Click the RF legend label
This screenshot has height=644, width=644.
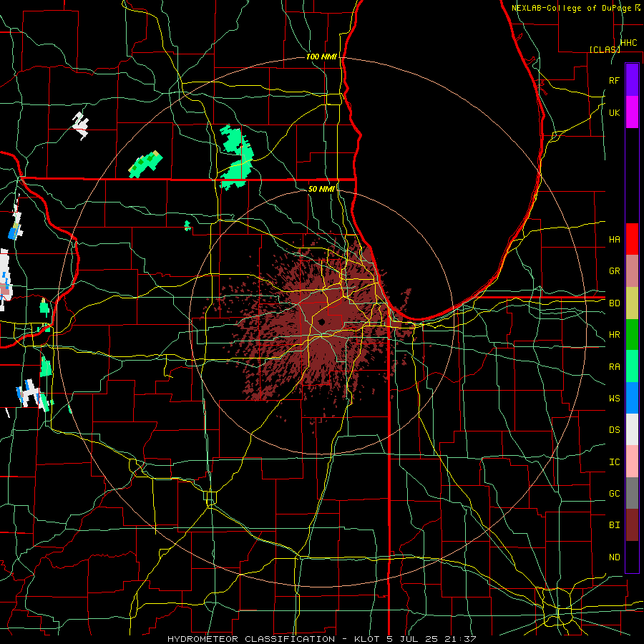pyautogui.click(x=614, y=80)
